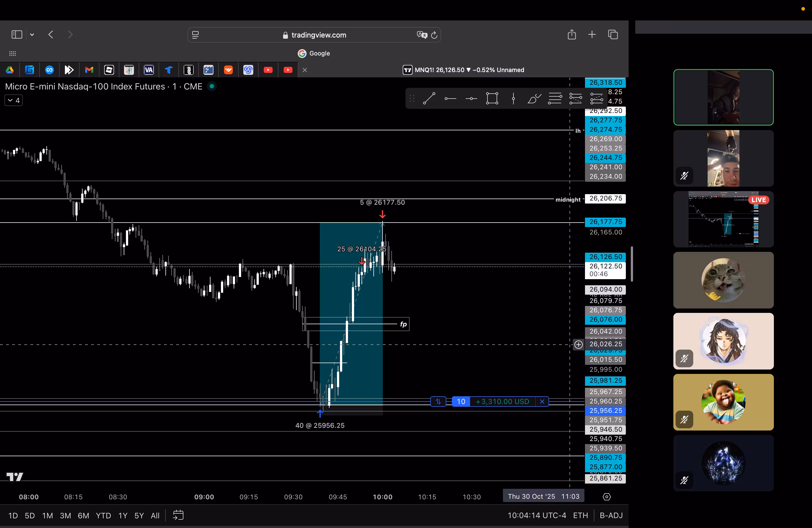Select the Horizontal Ray drawing tool
The width and height of the screenshot is (812, 528).
coord(450,99)
